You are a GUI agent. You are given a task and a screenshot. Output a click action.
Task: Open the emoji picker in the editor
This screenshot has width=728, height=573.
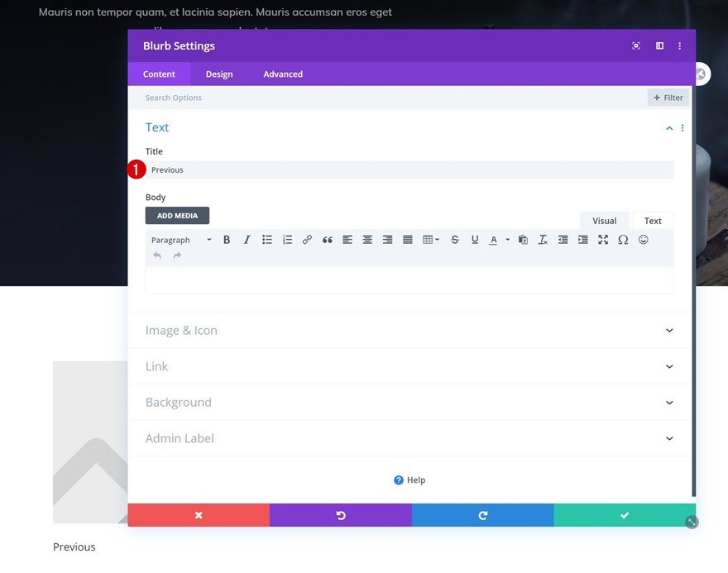tap(643, 239)
